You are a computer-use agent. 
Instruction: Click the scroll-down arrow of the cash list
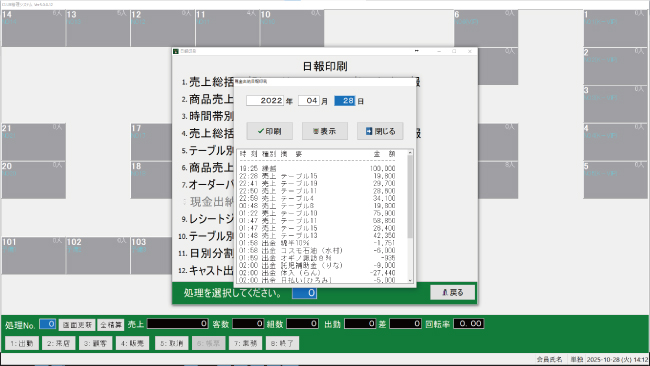tap(410, 281)
